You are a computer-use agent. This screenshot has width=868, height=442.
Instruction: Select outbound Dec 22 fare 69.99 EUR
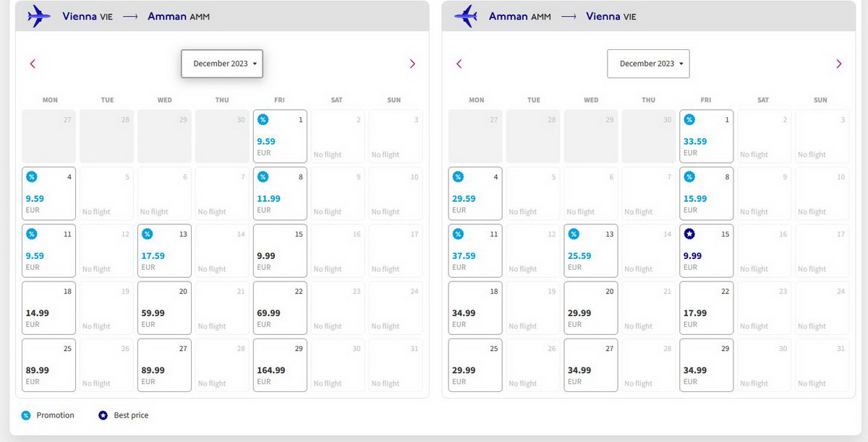280,308
